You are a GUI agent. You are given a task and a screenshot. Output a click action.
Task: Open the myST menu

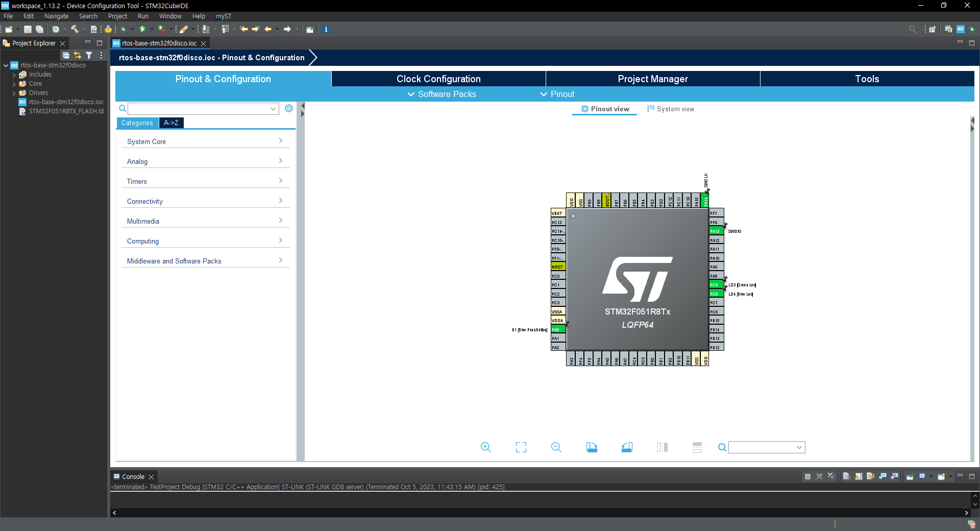coord(224,16)
